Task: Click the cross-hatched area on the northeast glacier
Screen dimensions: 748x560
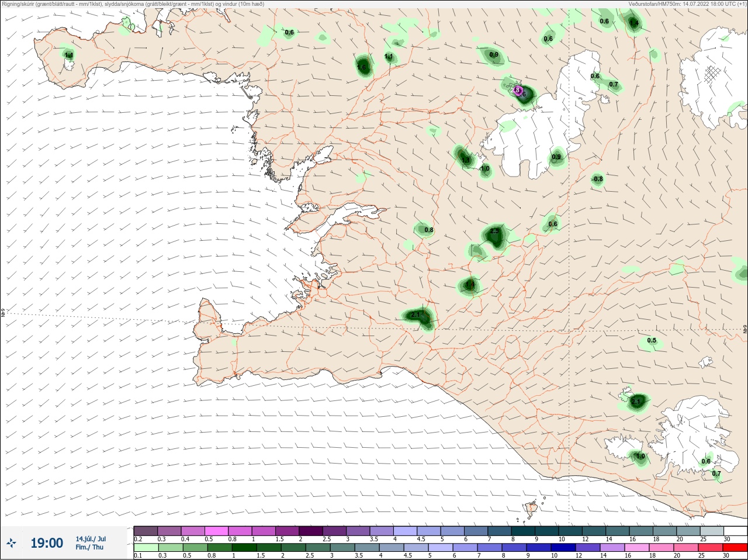Action: pos(711,74)
